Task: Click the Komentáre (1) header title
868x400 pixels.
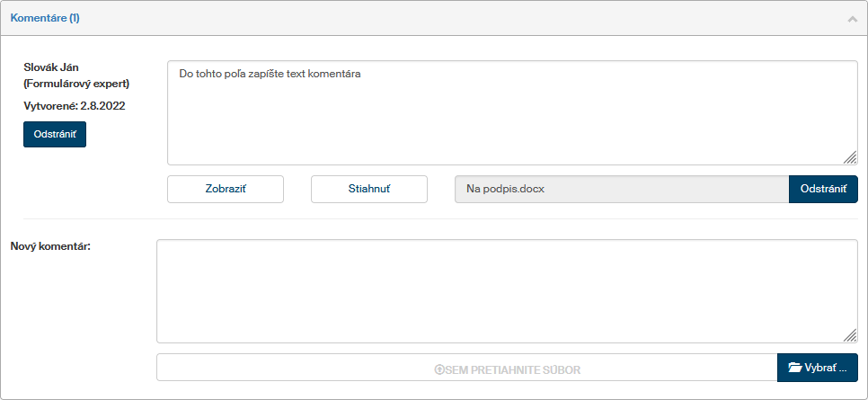Action: click(45, 18)
